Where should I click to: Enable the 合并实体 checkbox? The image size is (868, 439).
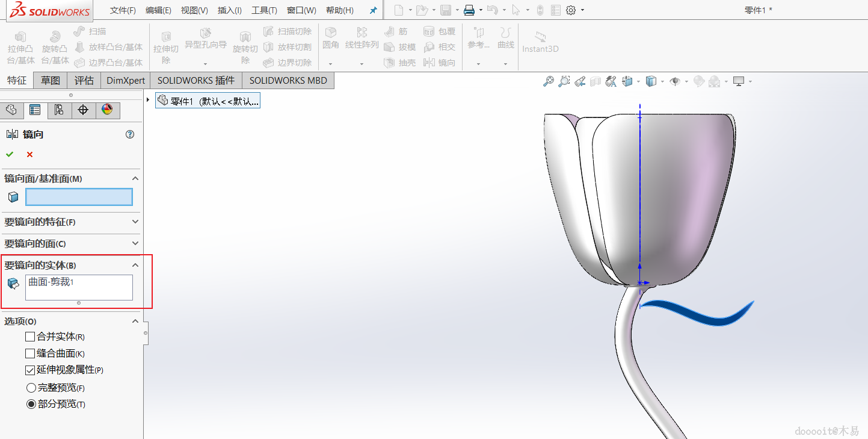(30, 337)
